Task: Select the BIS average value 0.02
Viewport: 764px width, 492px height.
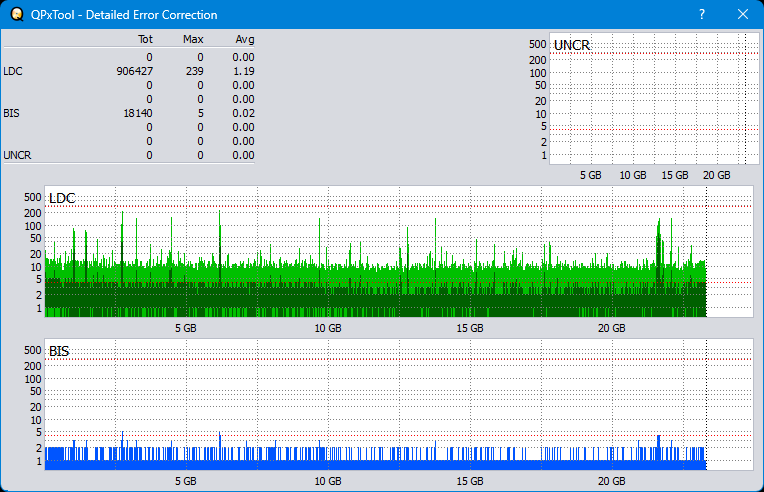Action: point(244,114)
